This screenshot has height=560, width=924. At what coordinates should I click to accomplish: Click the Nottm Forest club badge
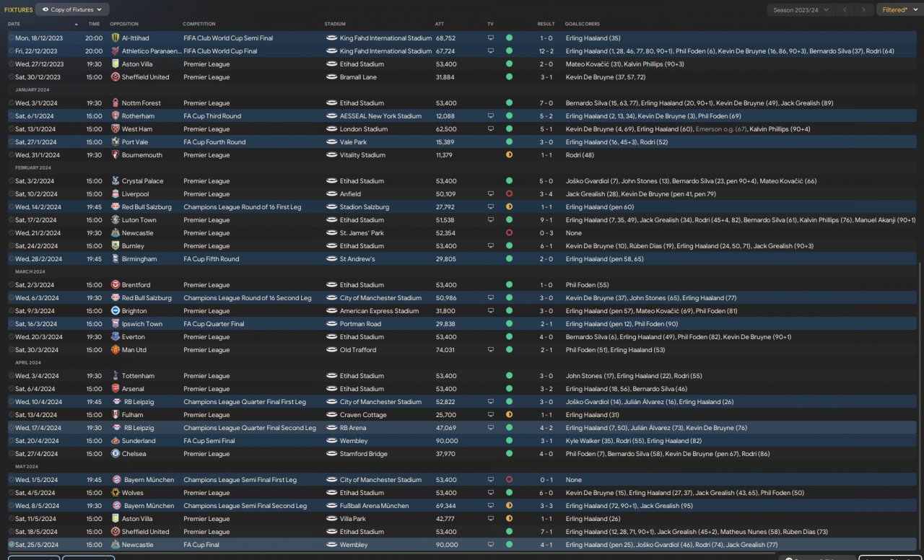115,102
